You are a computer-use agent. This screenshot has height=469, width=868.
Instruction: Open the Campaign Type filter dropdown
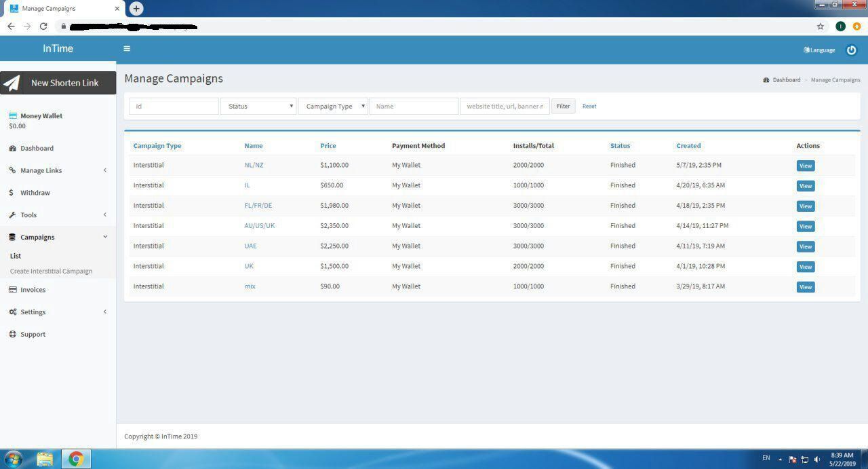tap(333, 107)
